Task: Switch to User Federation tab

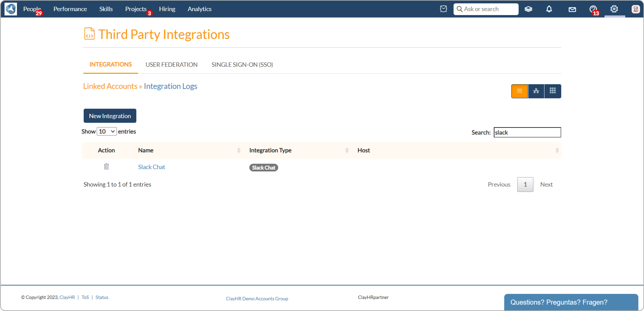Action: [x=171, y=65]
